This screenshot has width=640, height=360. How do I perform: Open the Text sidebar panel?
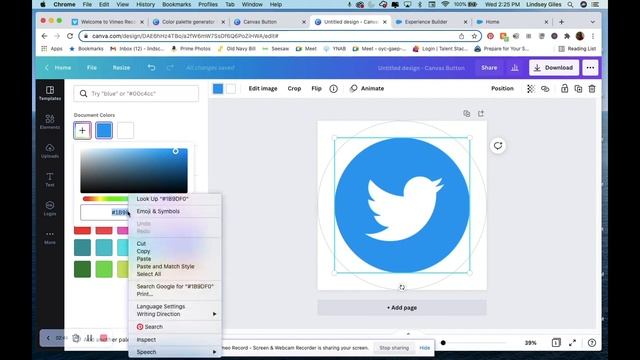(50, 179)
